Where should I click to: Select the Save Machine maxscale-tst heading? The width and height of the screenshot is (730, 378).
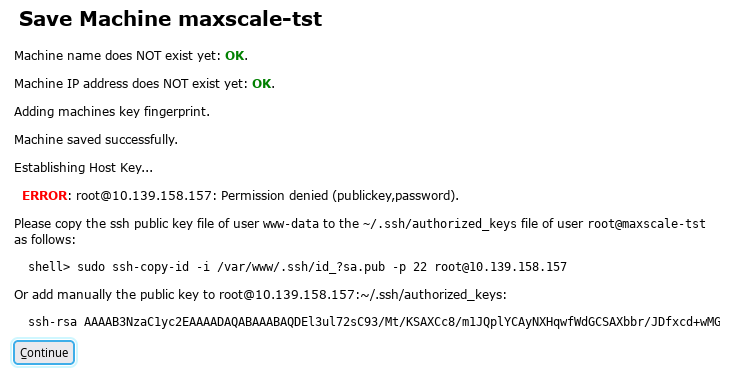coord(170,19)
